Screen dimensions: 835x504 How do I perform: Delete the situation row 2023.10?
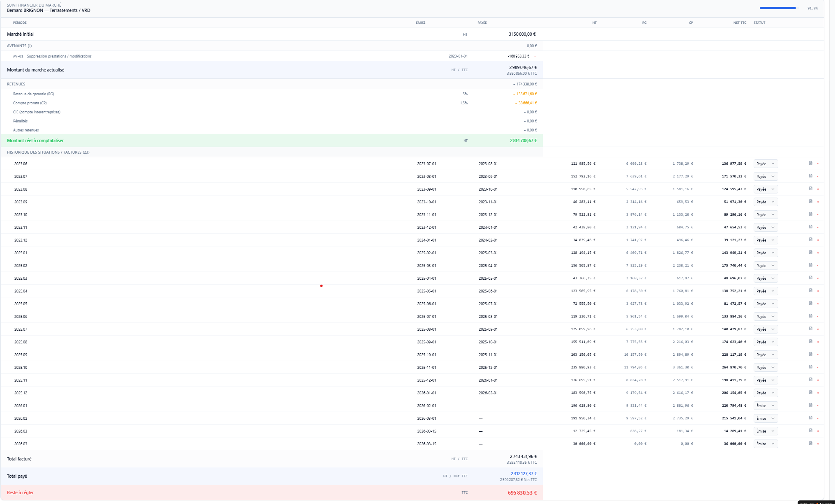point(817,214)
